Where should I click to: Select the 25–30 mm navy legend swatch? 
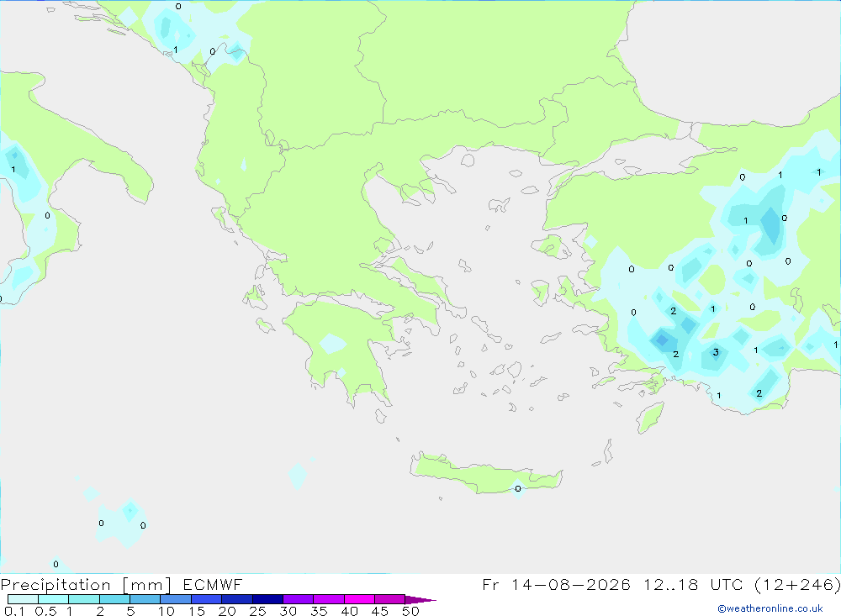267,599
